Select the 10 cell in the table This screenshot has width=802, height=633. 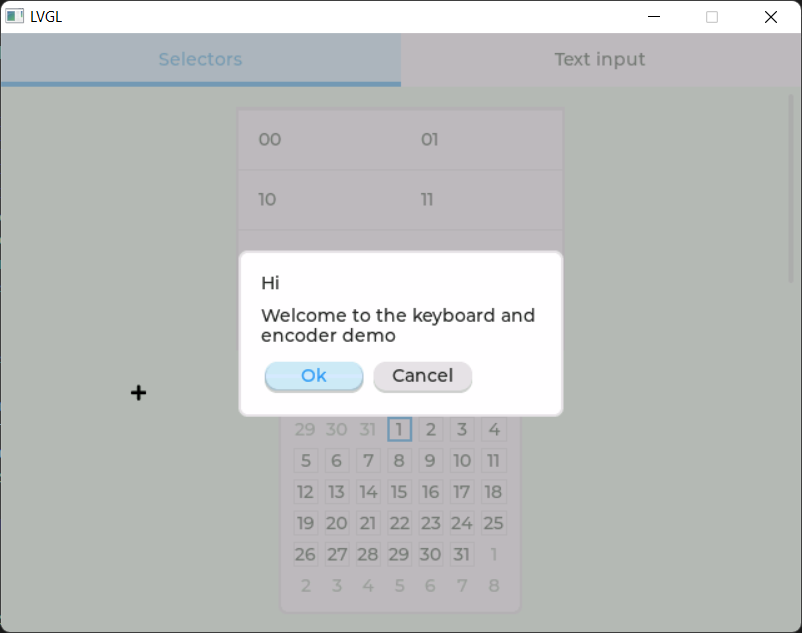320,199
